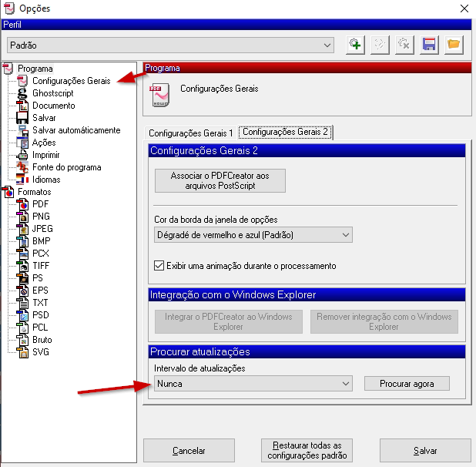Click the Procurar agora button
The height and width of the screenshot is (467, 476).
point(407,384)
